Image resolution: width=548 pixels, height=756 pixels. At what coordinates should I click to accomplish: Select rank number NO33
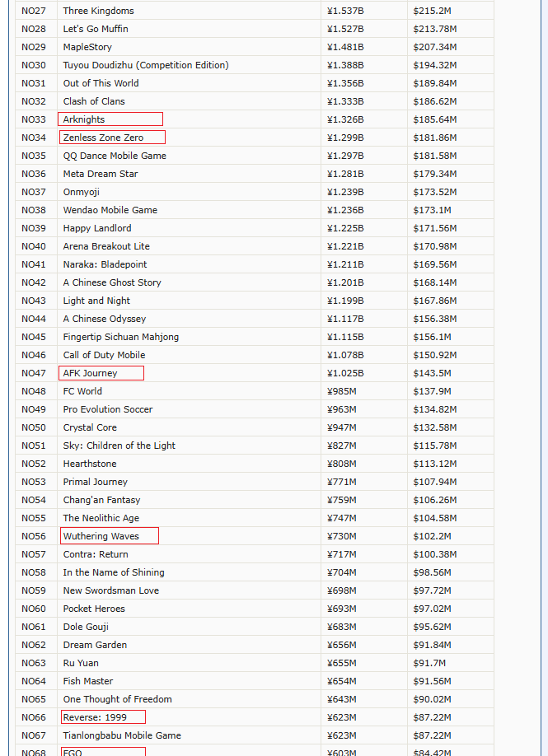pyautogui.click(x=34, y=119)
